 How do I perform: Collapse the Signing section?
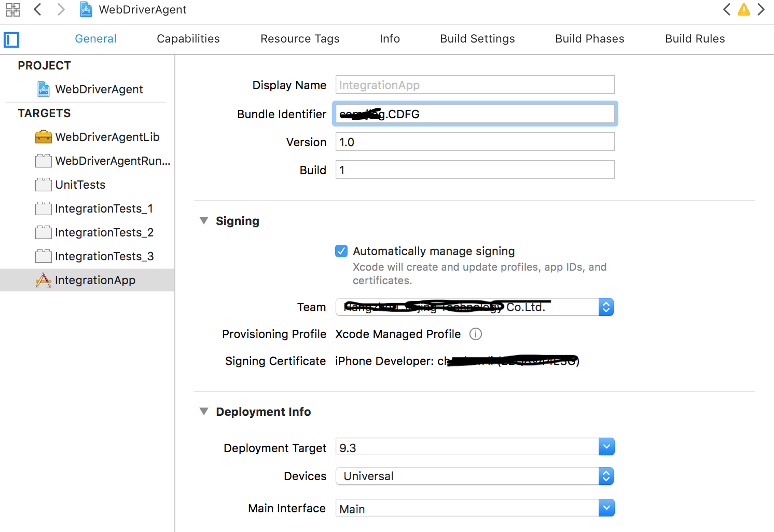204,221
